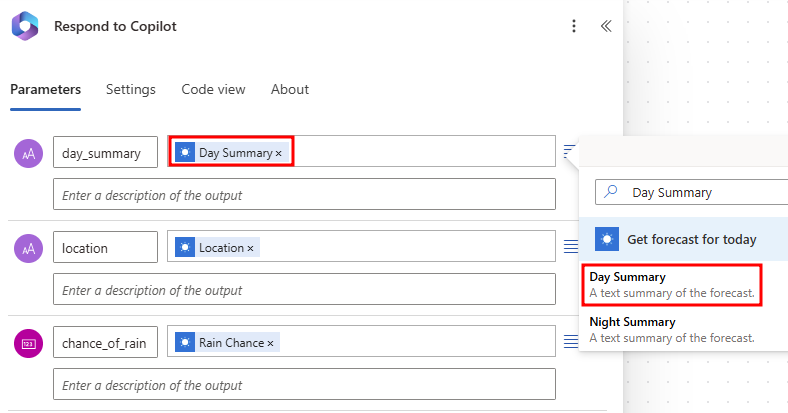Collapse the Get forecast for today group
The width and height of the screenshot is (788, 413).
[x=690, y=239]
